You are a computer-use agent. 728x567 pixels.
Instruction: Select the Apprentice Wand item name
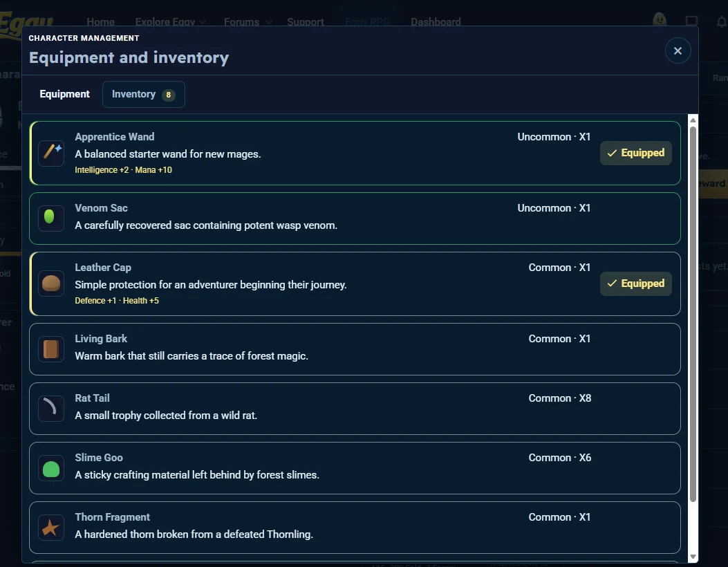click(x=115, y=136)
